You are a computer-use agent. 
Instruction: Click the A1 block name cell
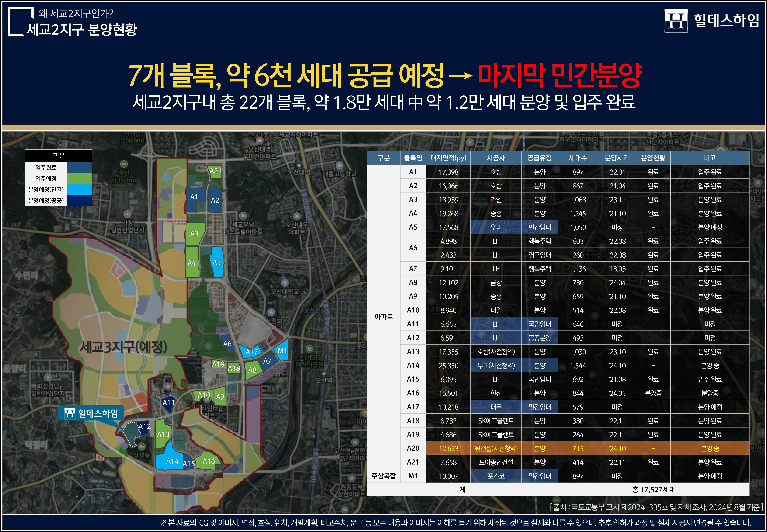point(413,172)
